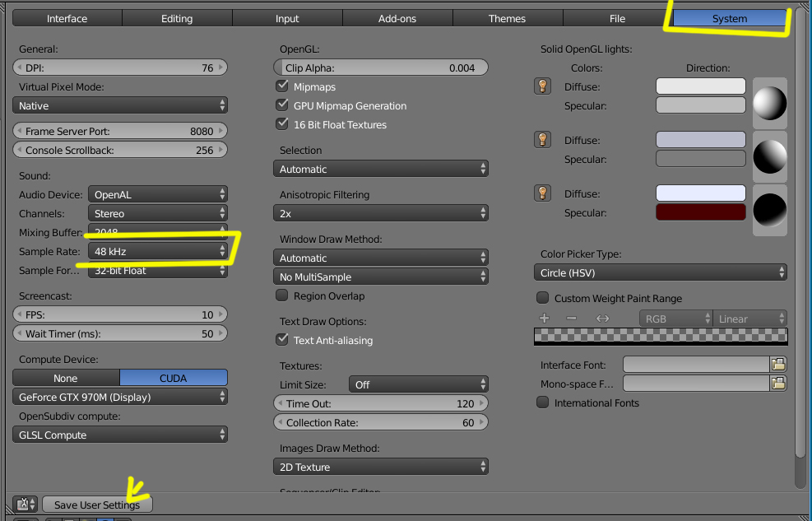Increase texture Time Out arrow

tap(482, 403)
